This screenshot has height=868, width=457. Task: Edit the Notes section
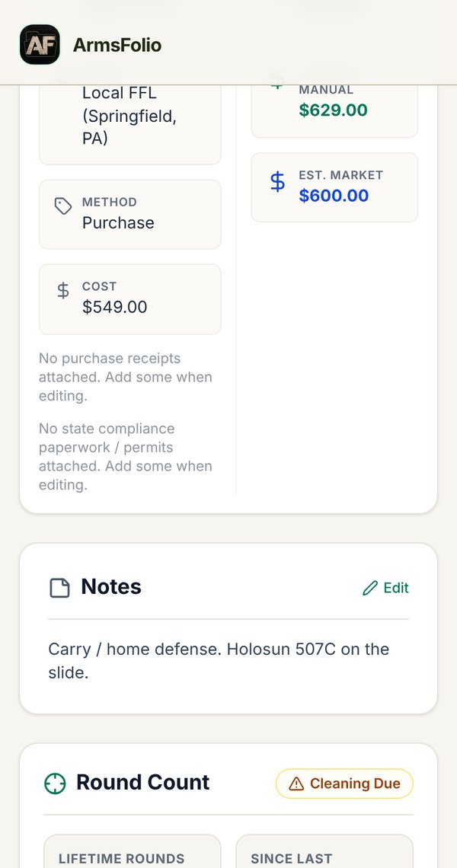(x=385, y=588)
